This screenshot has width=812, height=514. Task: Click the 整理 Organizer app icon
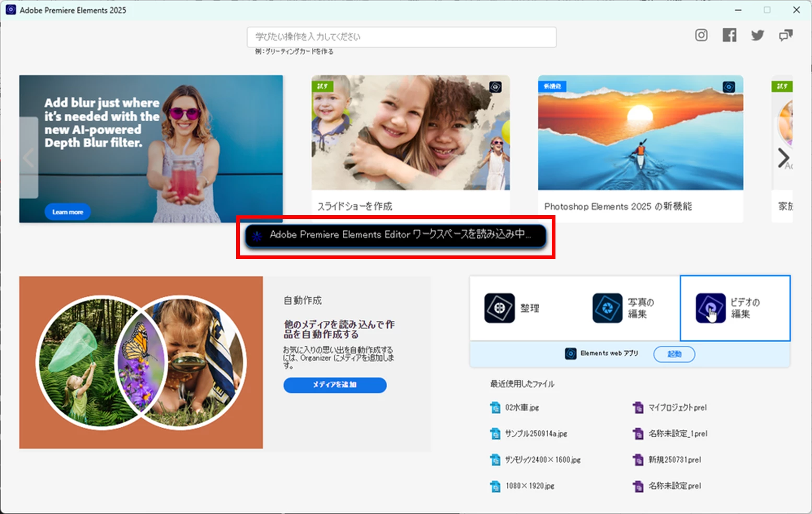pos(500,308)
